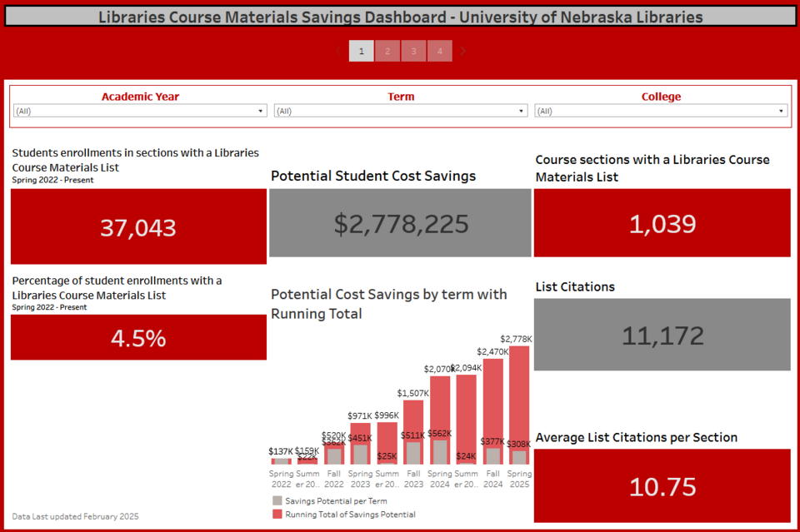The height and width of the screenshot is (532, 800).
Task: Click the 'Potential Cost Savings by term' chart title
Action: pos(389,304)
